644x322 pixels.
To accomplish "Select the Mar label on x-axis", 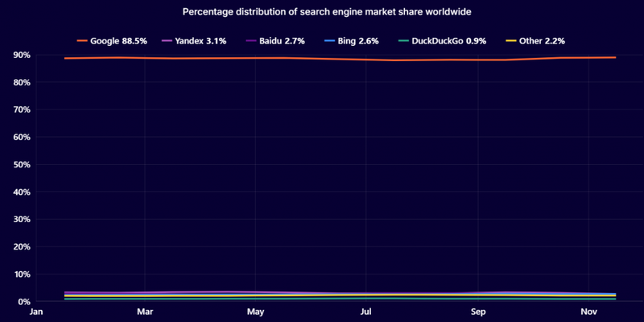I will pyautogui.click(x=145, y=312).
